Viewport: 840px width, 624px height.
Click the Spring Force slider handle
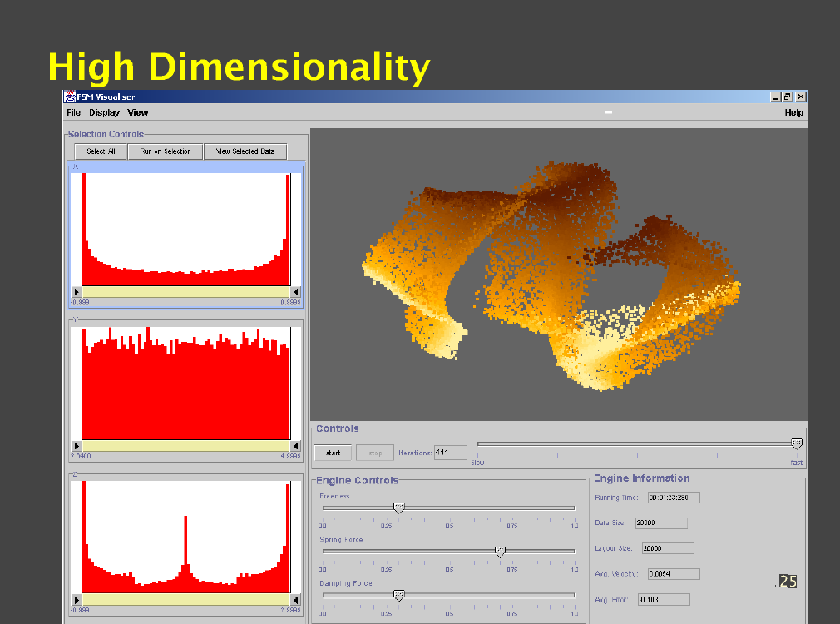point(500,552)
